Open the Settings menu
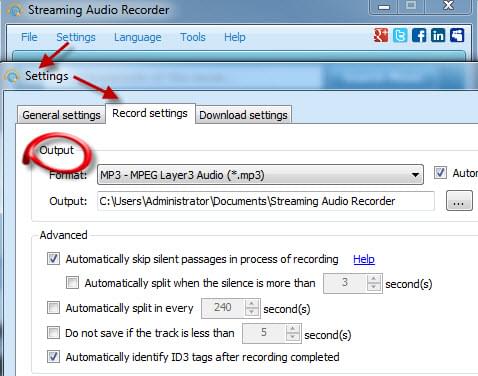This screenshot has width=478, height=376. (76, 37)
